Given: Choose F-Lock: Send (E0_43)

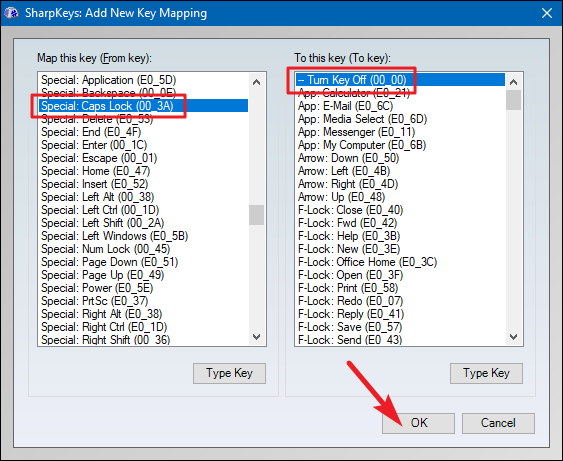Looking at the screenshot, I should pos(400,340).
